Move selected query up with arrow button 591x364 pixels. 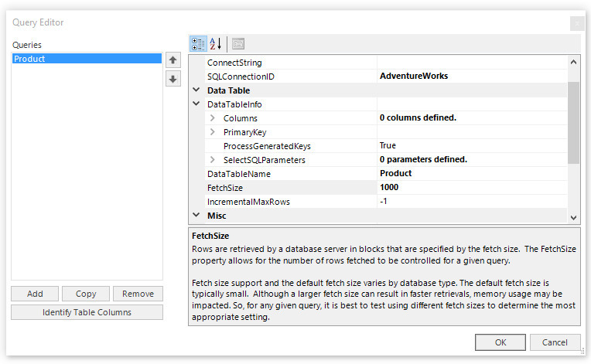173,60
